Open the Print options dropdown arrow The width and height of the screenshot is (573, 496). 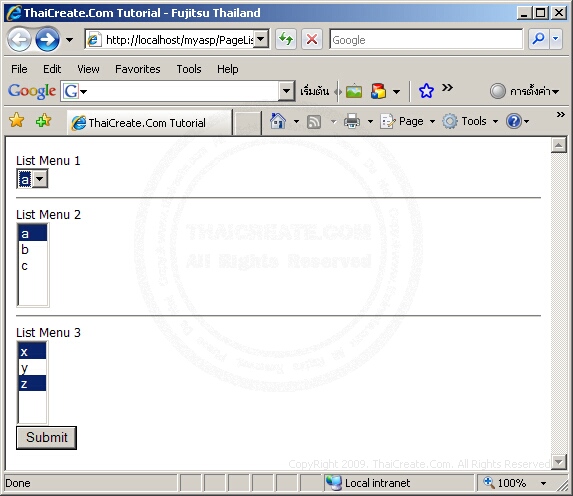coord(370,121)
